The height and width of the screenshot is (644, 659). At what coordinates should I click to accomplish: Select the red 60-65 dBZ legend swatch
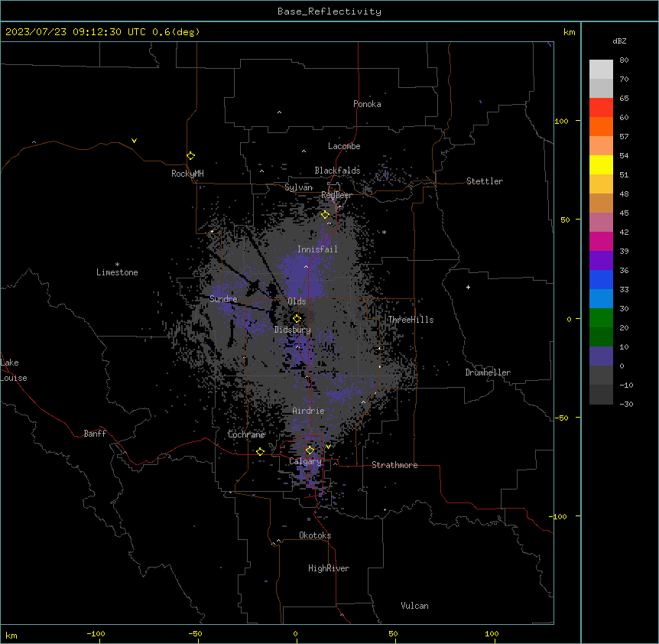click(601, 108)
